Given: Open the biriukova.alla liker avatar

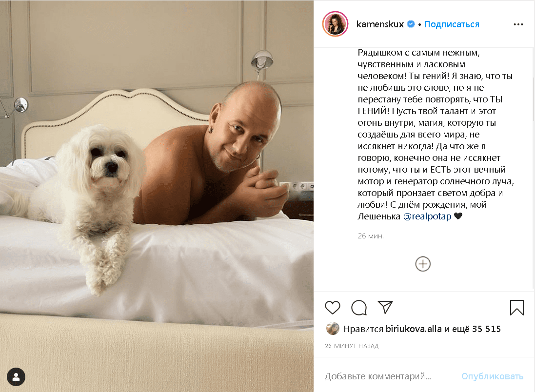Looking at the screenshot, I should tap(332, 329).
